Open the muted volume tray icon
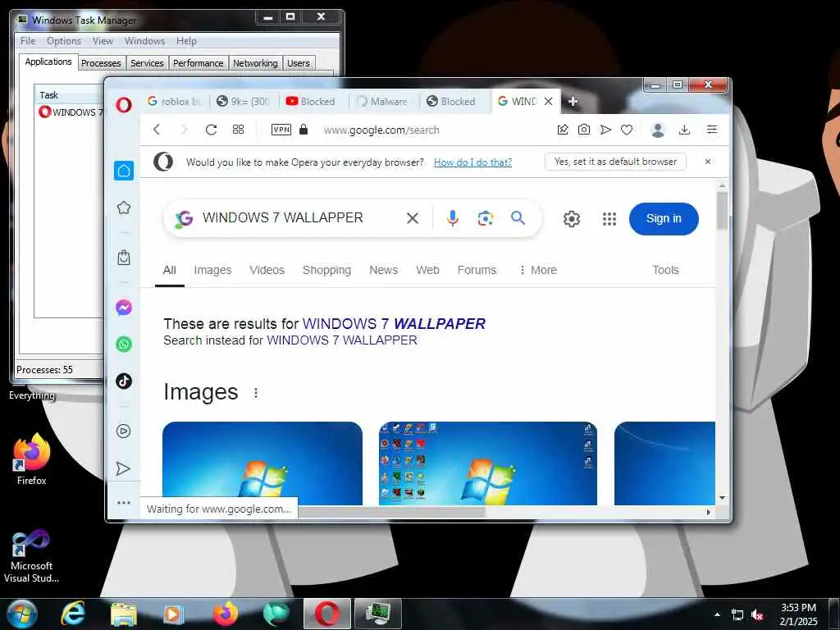This screenshot has height=630, width=840. (x=757, y=615)
